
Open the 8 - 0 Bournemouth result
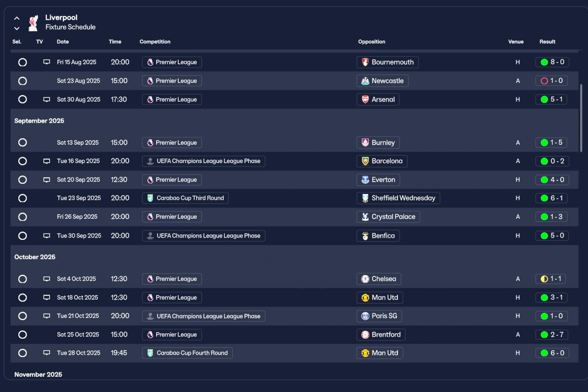(552, 62)
